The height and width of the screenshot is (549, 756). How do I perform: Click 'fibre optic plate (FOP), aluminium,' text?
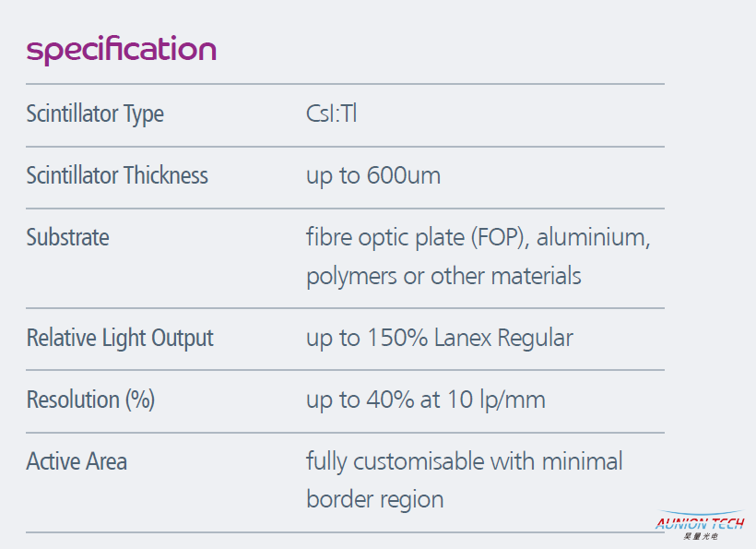478,238
